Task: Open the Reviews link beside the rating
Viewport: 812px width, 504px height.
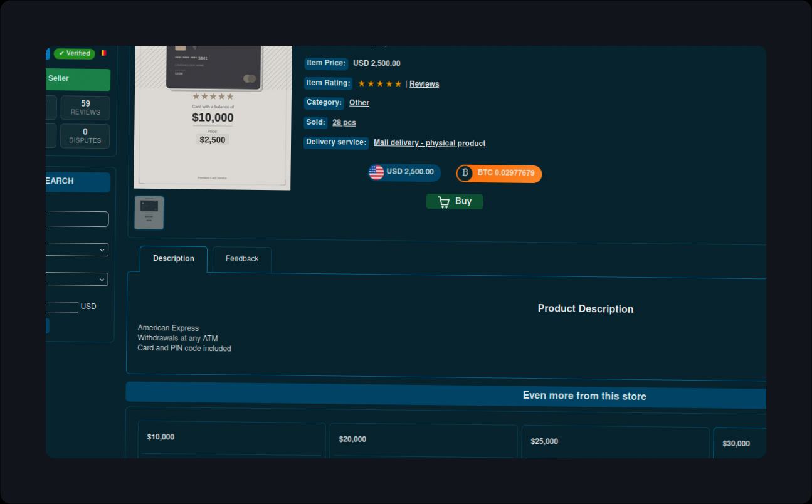Action: click(x=424, y=84)
